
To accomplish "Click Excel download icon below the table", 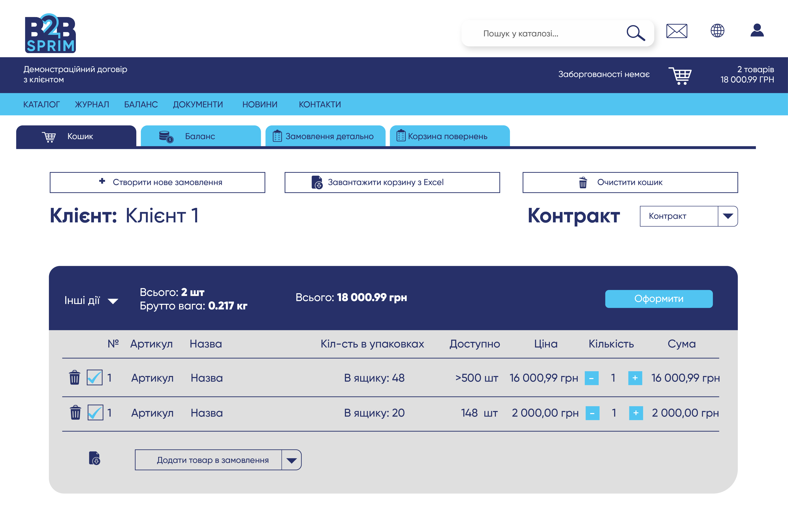I will pyautogui.click(x=94, y=458).
